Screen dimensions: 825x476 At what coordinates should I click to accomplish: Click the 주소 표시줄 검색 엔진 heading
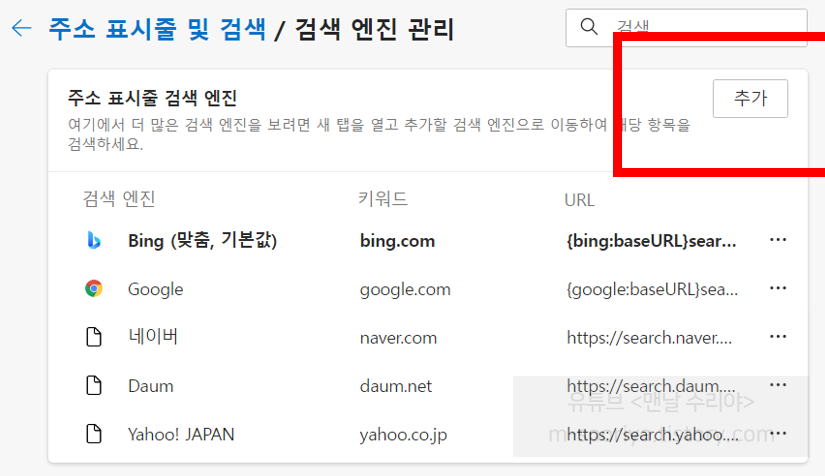[153, 98]
